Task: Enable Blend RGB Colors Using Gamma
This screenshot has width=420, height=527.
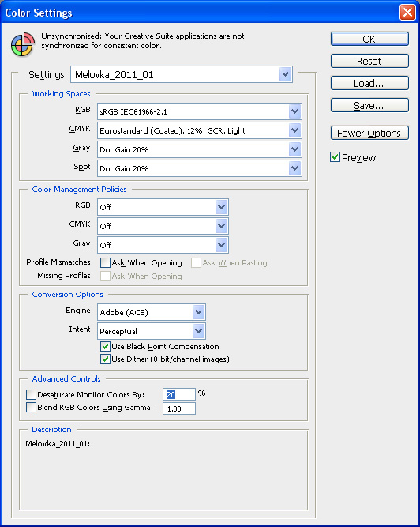Action: click(x=32, y=408)
